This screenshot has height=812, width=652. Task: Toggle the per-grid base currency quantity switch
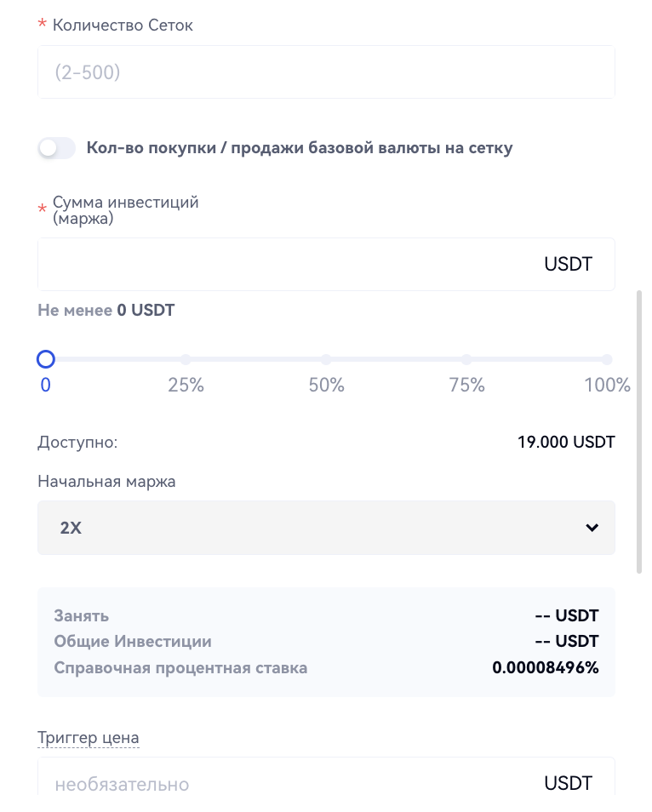click(x=56, y=148)
